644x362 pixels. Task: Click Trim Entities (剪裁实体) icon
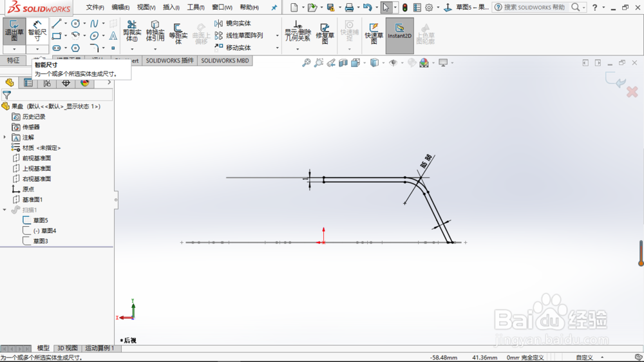click(132, 31)
